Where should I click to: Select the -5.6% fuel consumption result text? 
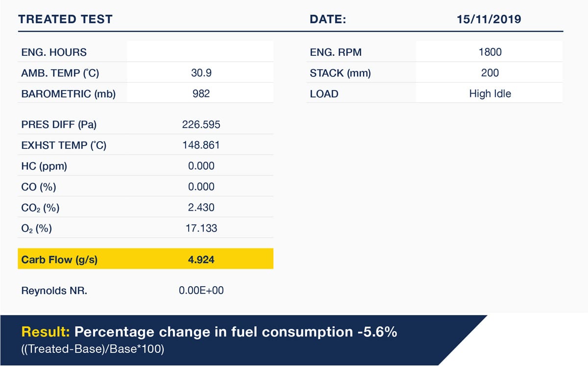pyautogui.click(x=375, y=332)
